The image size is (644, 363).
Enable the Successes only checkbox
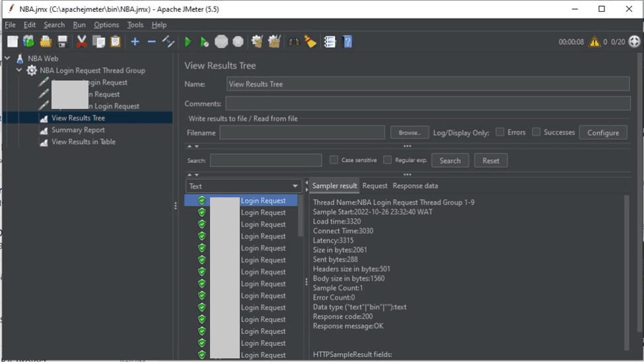coord(536,132)
